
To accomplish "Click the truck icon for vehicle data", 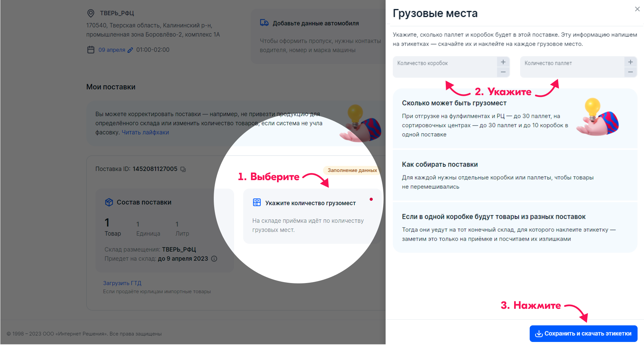I will (264, 23).
